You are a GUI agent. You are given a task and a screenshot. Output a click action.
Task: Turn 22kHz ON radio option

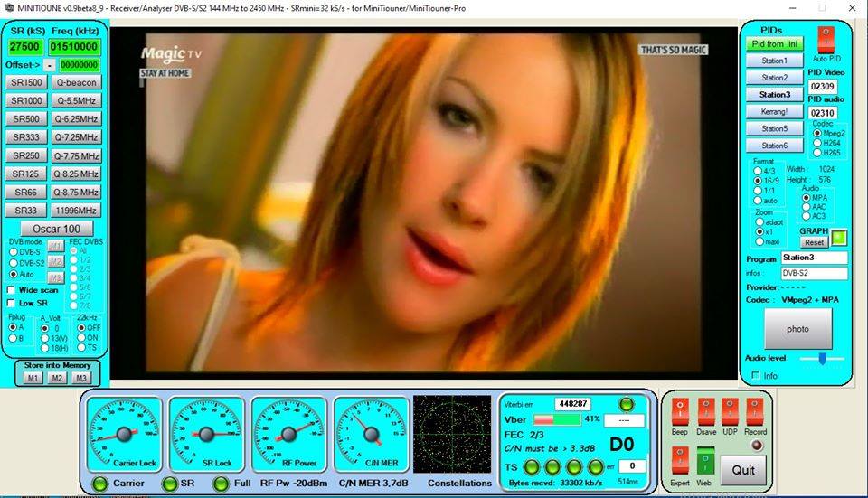coord(81,337)
